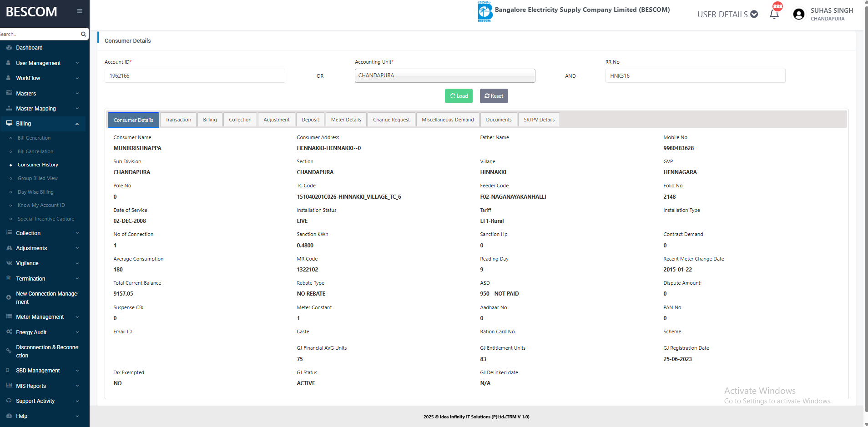Click the Support Activity headset icon
Image resolution: width=868 pixels, height=427 pixels.
click(x=9, y=401)
